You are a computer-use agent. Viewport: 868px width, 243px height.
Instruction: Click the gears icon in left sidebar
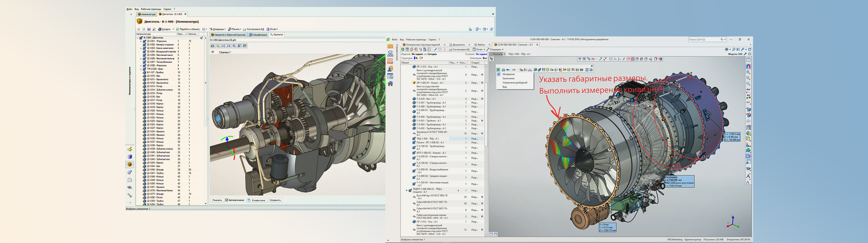coord(130,172)
